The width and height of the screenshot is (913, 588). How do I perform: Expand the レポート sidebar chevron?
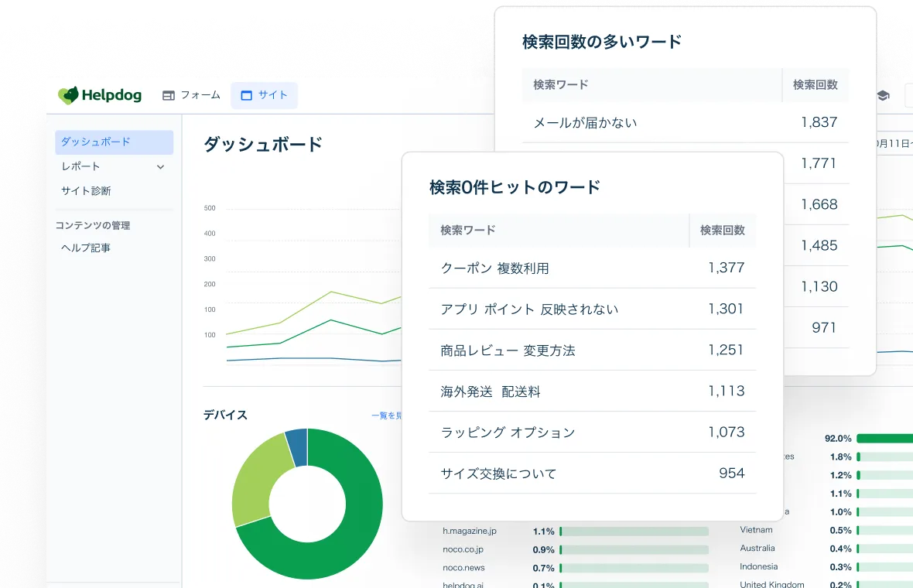coord(160,166)
